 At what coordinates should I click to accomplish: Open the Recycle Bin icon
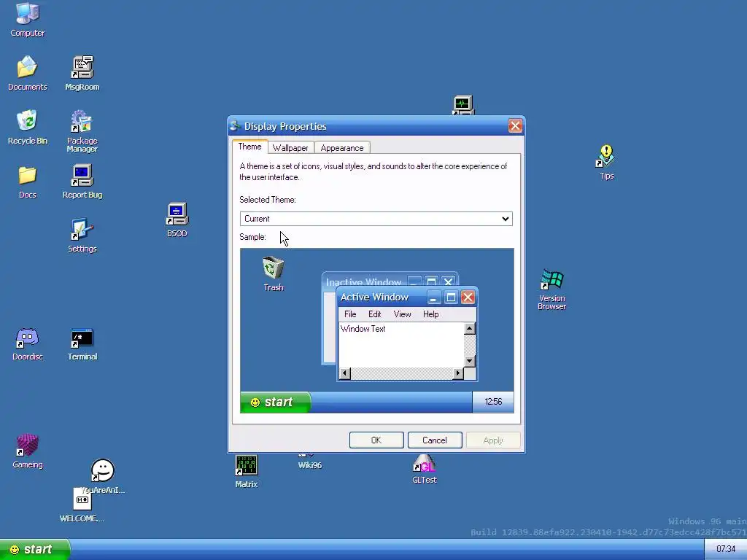27,127
